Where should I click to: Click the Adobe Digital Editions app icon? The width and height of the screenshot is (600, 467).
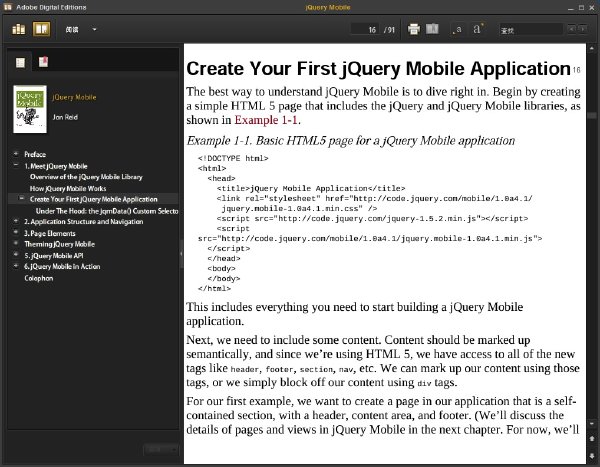8,7
